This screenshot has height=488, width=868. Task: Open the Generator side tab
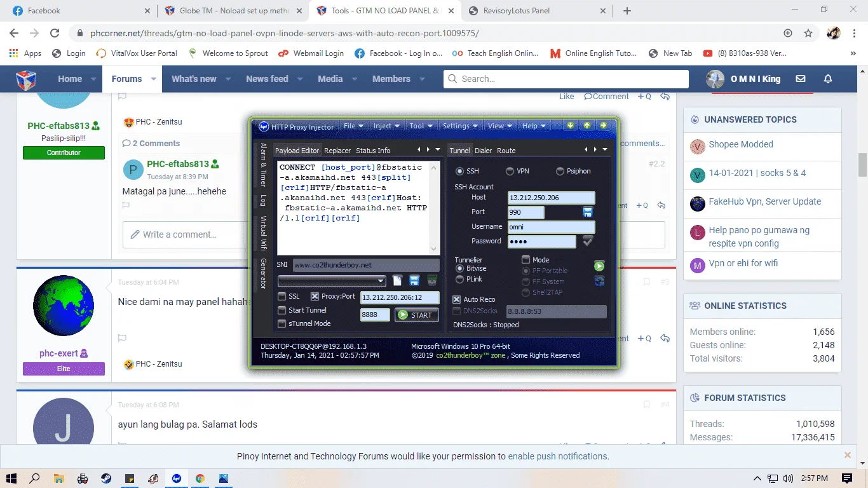263,274
